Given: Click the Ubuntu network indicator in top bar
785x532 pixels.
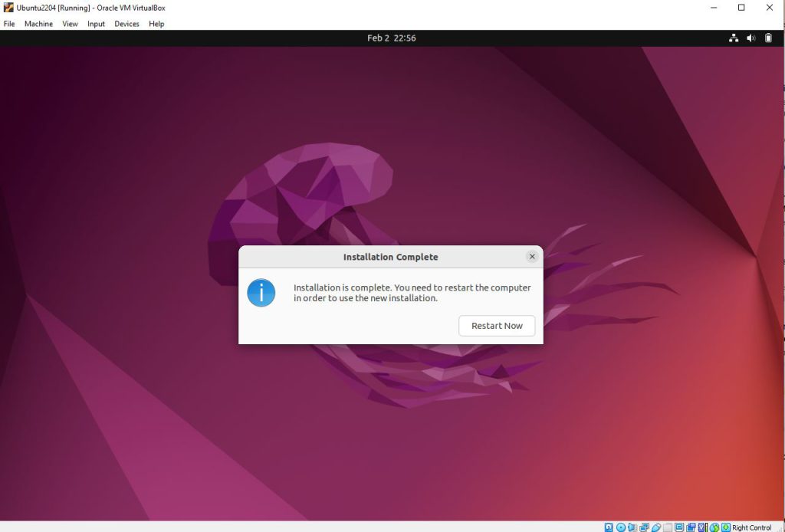Looking at the screenshot, I should coord(734,38).
